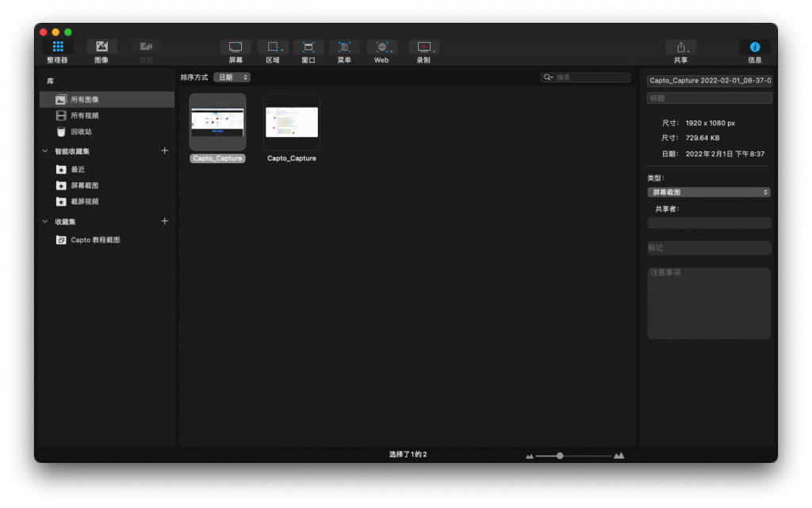Screen dimensions: 812x508
Task: Add a new collection with plus button
Action: tap(165, 221)
